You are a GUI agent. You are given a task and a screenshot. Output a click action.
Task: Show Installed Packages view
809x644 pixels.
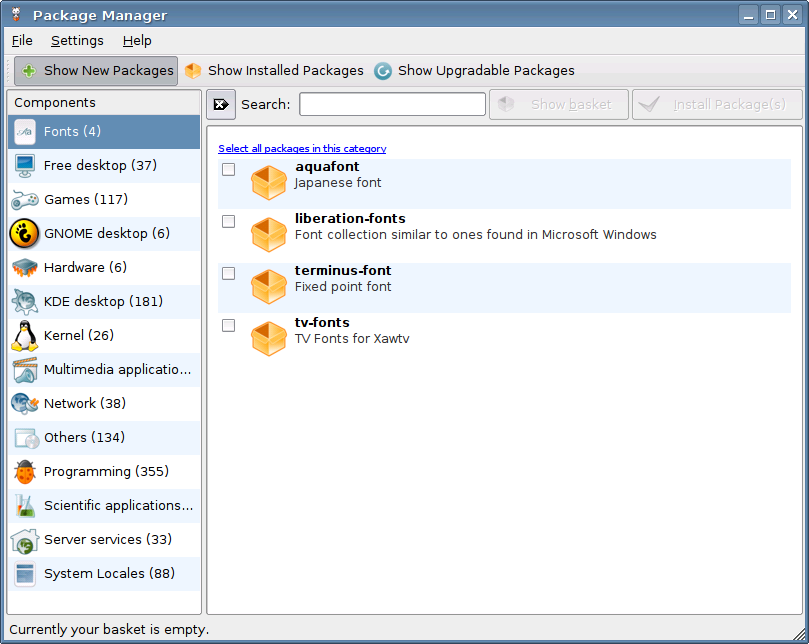point(274,71)
